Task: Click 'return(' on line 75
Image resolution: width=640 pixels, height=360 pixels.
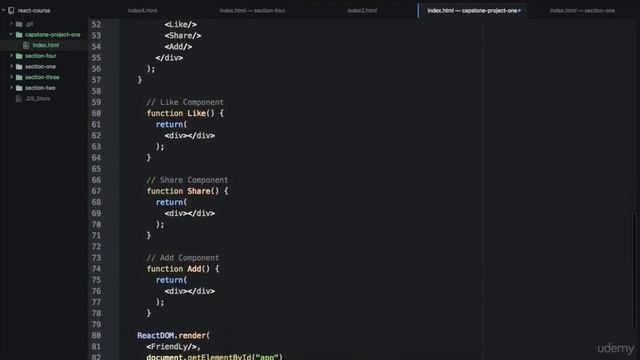Action: coord(171,280)
